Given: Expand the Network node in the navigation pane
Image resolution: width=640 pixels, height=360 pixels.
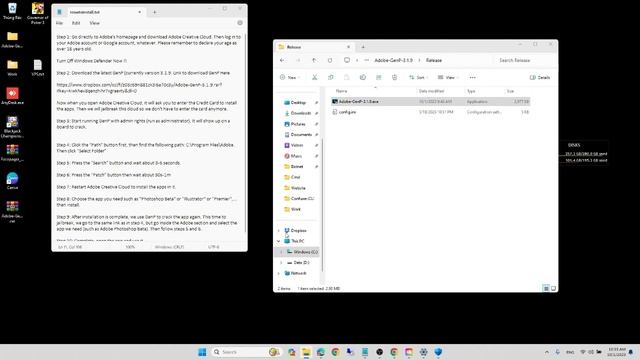Looking at the screenshot, I should click(x=279, y=273).
